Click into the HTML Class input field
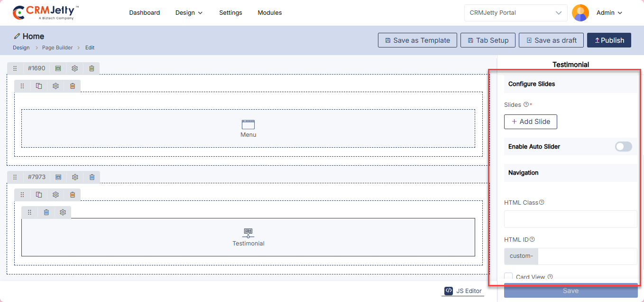 tap(570, 219)
